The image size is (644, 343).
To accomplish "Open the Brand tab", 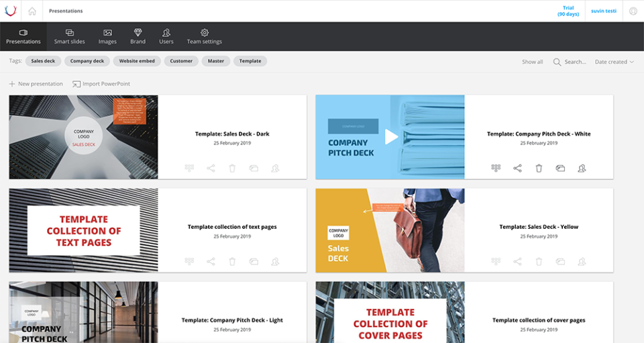I will tap(138, 36).
